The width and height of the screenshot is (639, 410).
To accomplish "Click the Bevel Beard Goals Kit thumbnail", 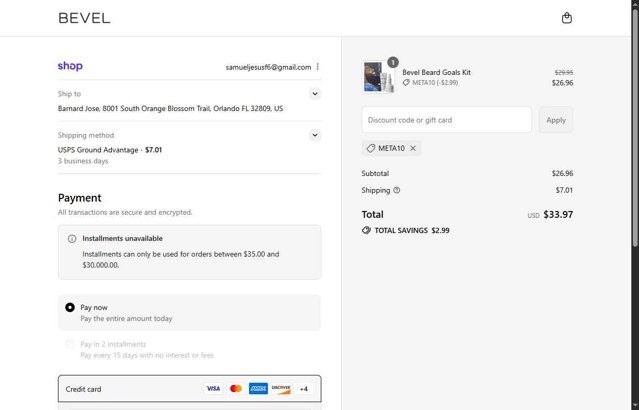I will pyautogui.click(x=378, y=77).
